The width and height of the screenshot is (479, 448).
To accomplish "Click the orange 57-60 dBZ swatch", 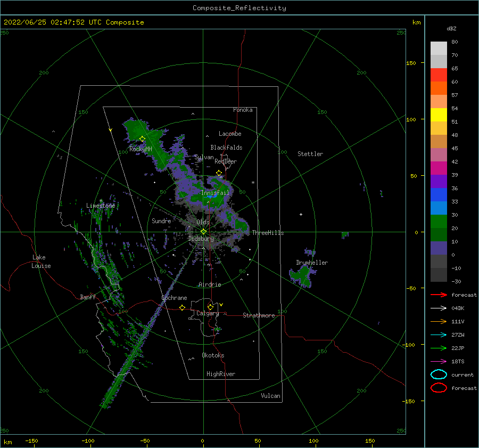I will click(x=439, y=88).
